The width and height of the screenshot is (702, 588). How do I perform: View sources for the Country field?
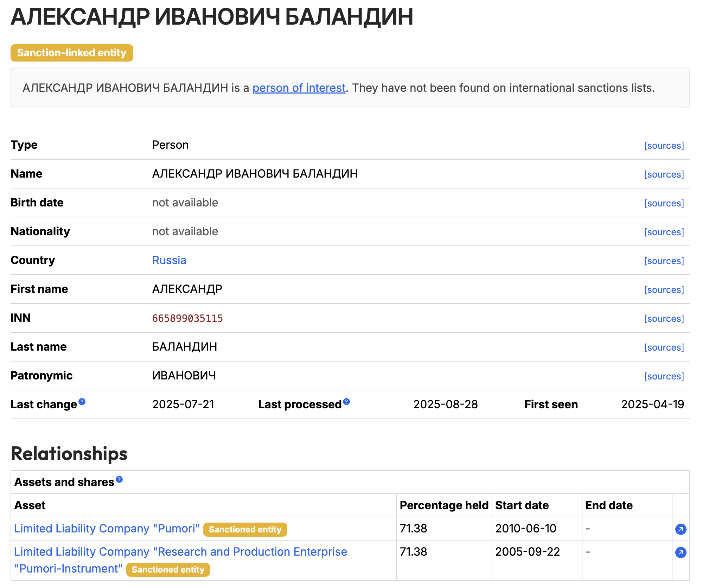pos(664,261)
